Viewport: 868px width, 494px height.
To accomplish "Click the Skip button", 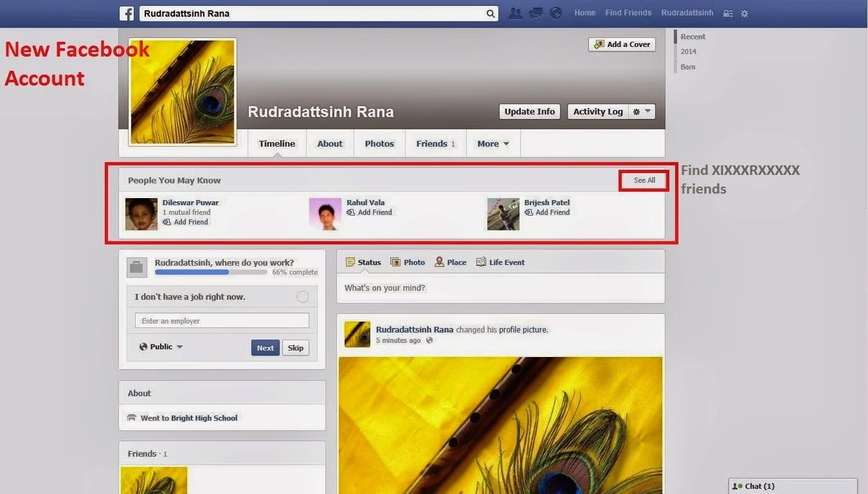I will [296, 348].
